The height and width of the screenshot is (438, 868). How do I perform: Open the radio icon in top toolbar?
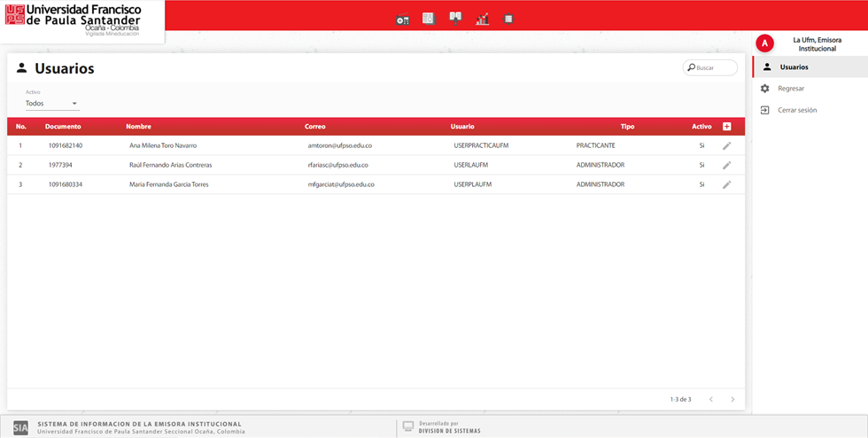pos(403,19)
